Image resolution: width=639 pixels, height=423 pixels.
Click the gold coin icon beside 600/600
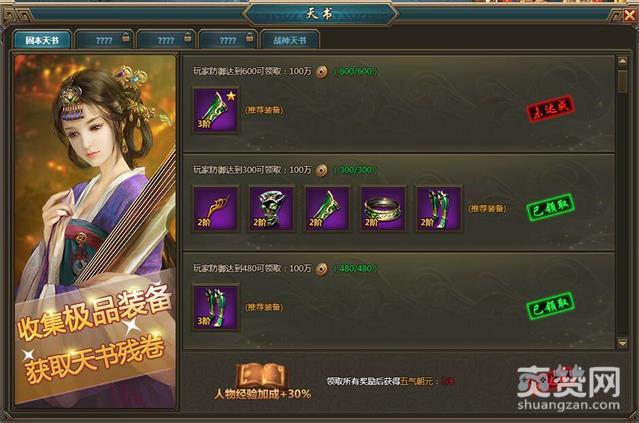coord(322,72)
